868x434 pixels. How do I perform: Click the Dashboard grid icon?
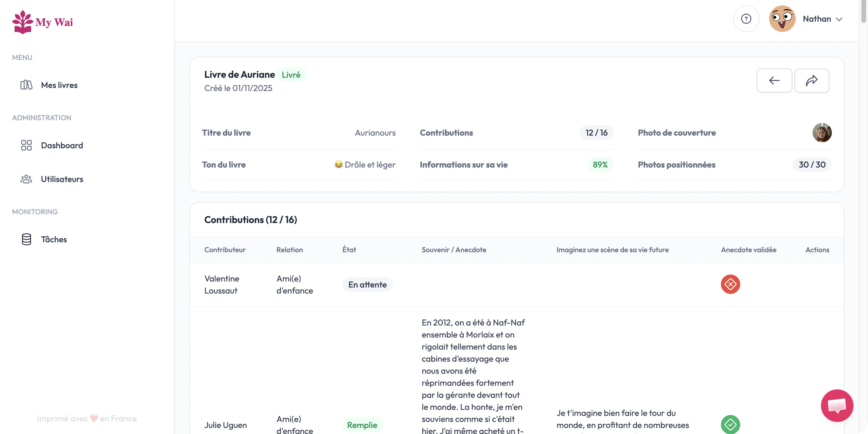26,145
